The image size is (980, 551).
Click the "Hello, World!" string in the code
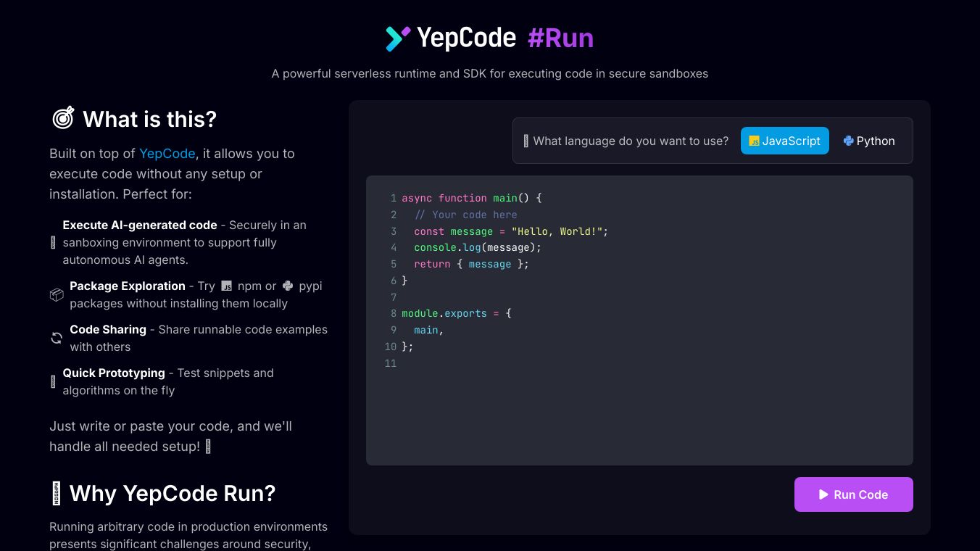pyautogui.click(x=557, y=231)
